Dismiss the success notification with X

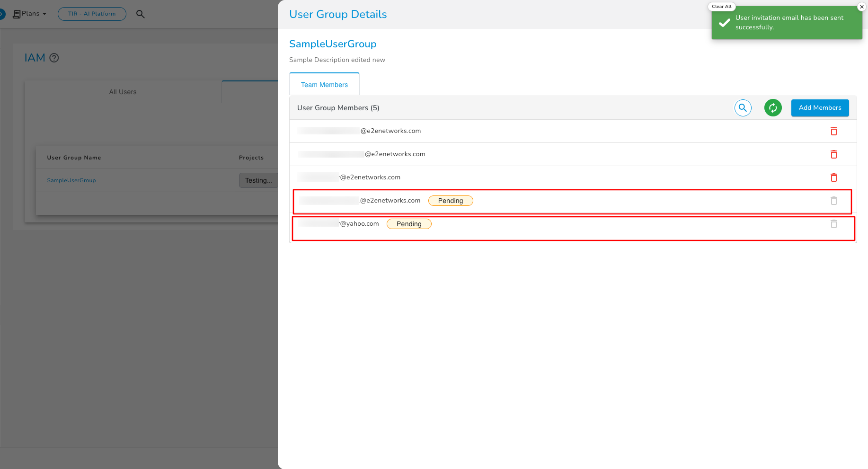click(861, 7)
